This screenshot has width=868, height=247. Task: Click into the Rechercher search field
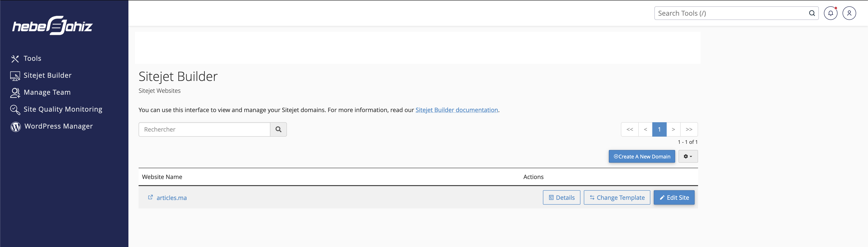pyautogui.click(x=204, y=129)
